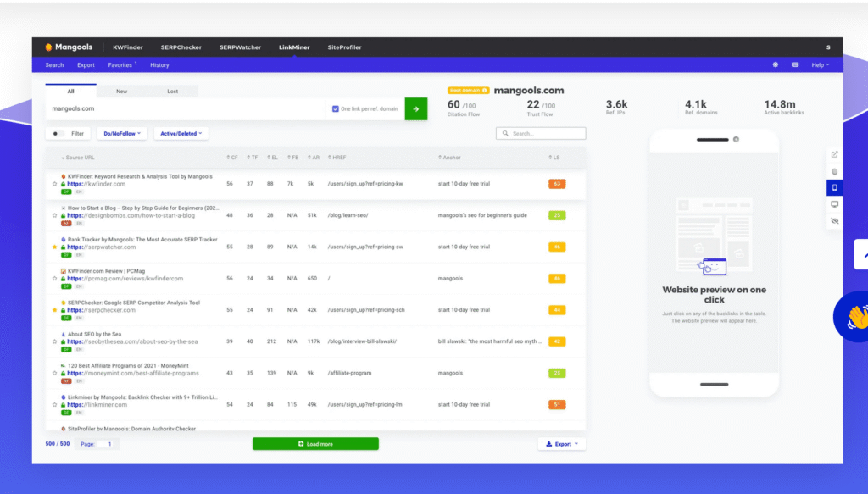Click LS score 25 badge for designbombs.com
The image size is (868, 494).
pos(557,215)
